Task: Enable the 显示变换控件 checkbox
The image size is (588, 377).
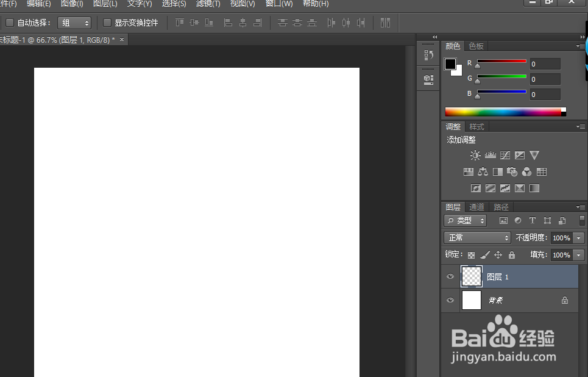Action: point(107,23)
